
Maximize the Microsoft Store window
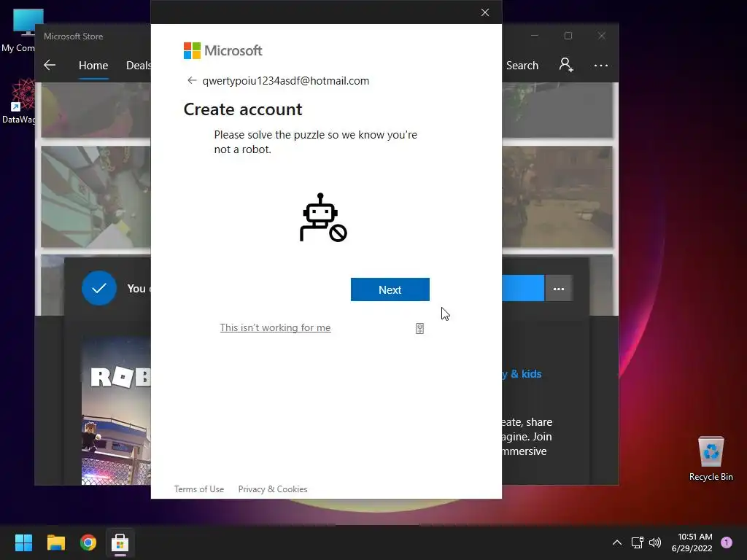click(568, 36)
